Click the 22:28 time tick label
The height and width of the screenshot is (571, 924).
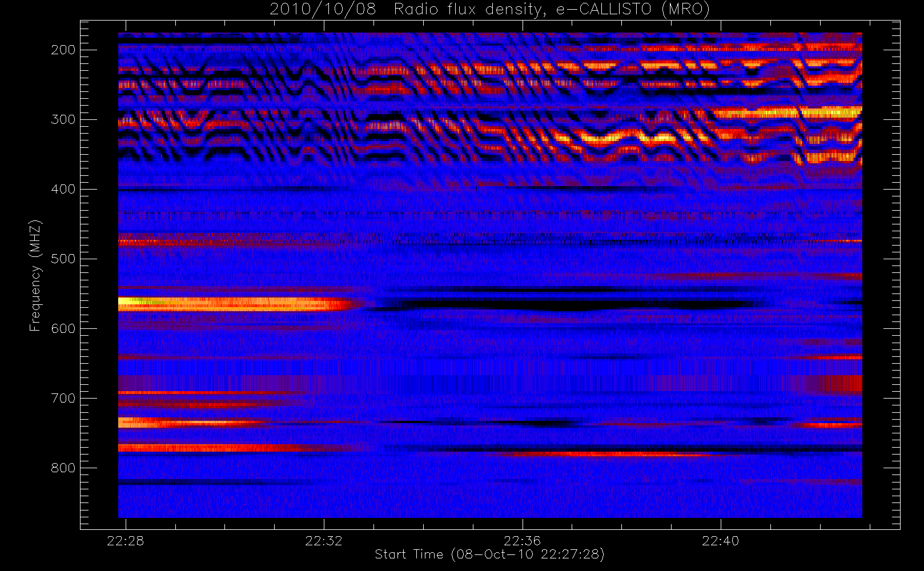(126, 541)
